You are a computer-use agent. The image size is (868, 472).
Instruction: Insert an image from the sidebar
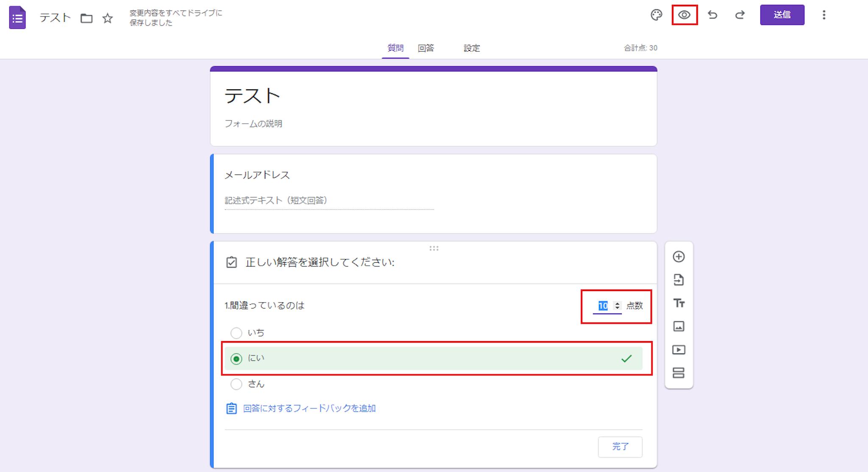click(679, 326)
